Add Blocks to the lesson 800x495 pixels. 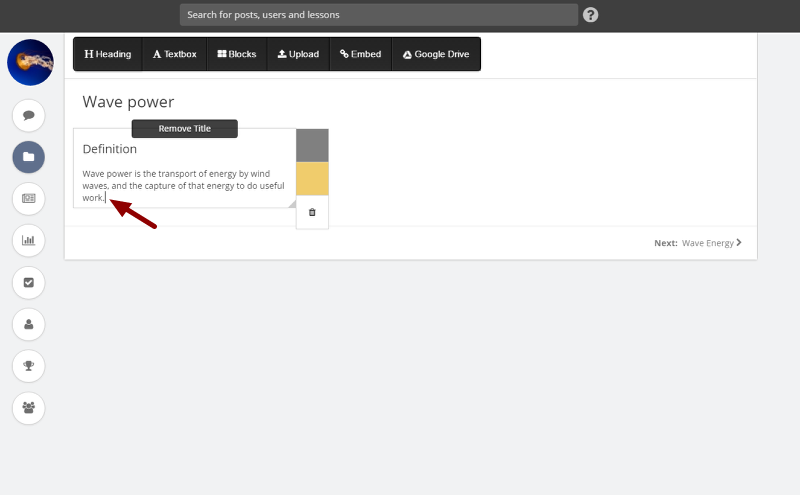tap(237, 54)
